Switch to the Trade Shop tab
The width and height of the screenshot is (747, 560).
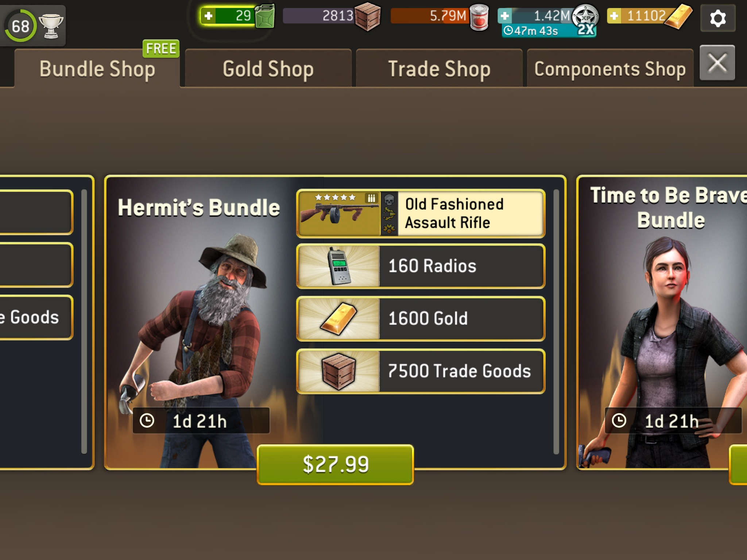[439, 69]
